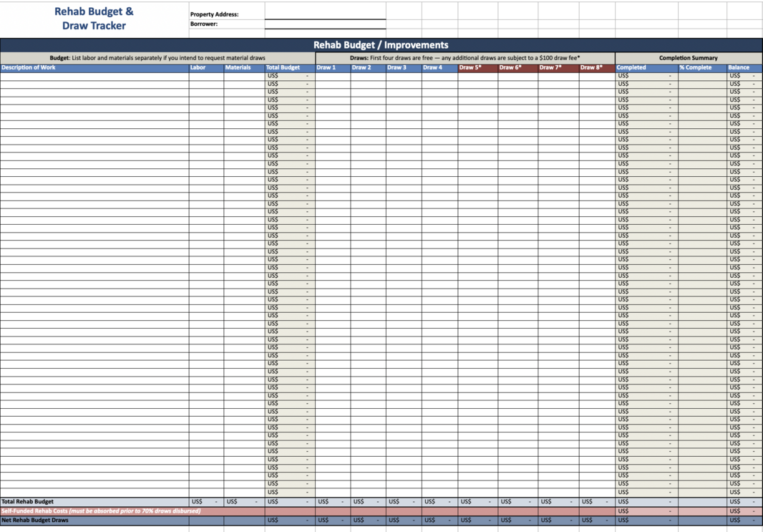Click the Borrower name input line
763x532 pixels.
[325, 24]
